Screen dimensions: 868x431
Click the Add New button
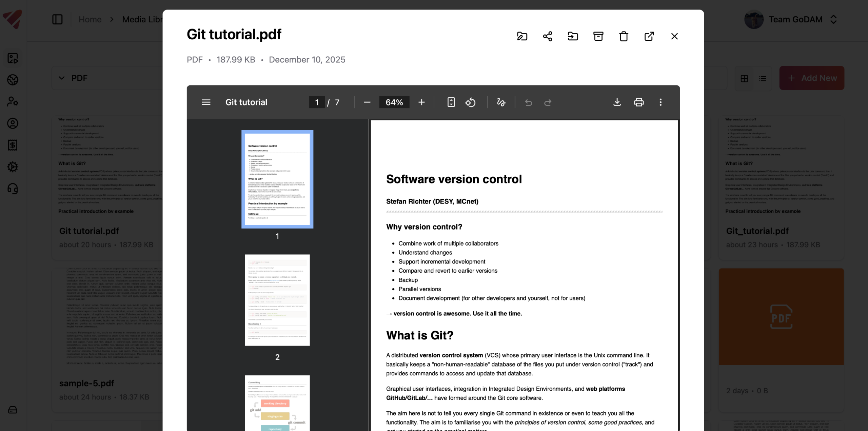click(x=812, y=78)
